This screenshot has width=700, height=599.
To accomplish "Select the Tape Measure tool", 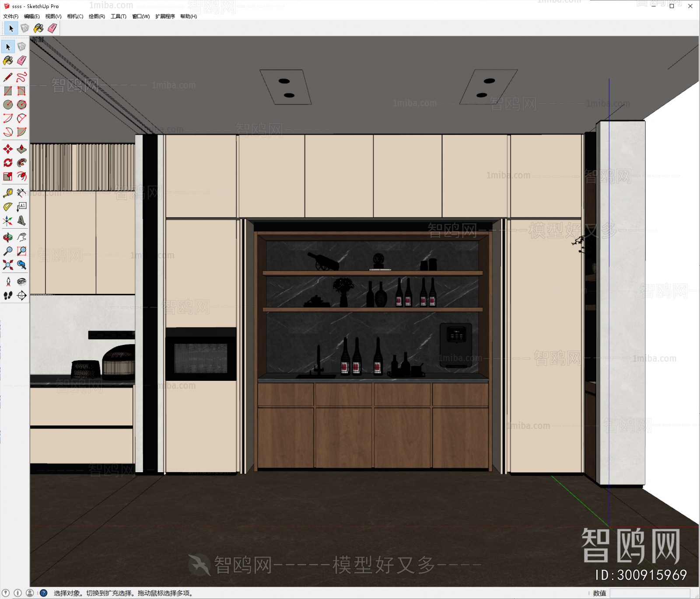I will click(x=8, y=193).
